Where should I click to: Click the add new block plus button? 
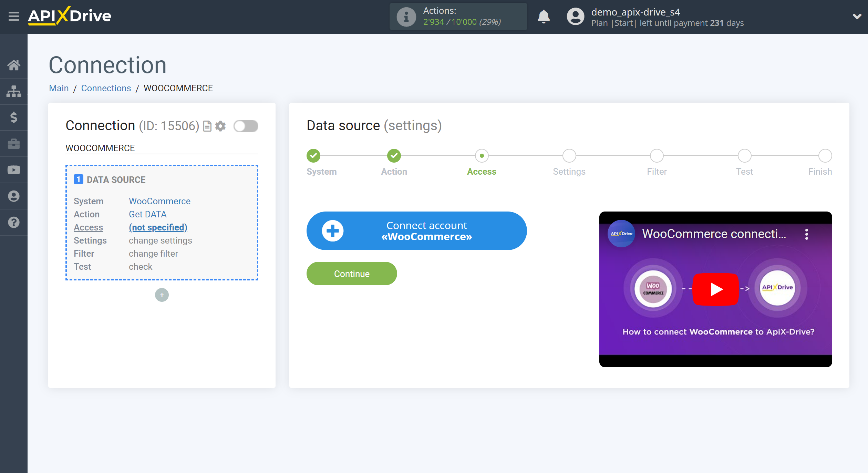coord(162,294)
